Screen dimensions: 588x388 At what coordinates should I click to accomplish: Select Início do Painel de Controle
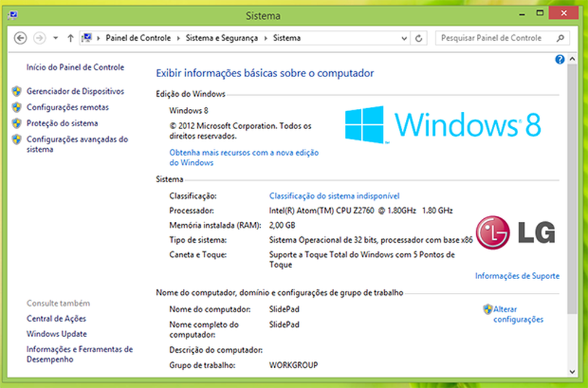(75, 68)
